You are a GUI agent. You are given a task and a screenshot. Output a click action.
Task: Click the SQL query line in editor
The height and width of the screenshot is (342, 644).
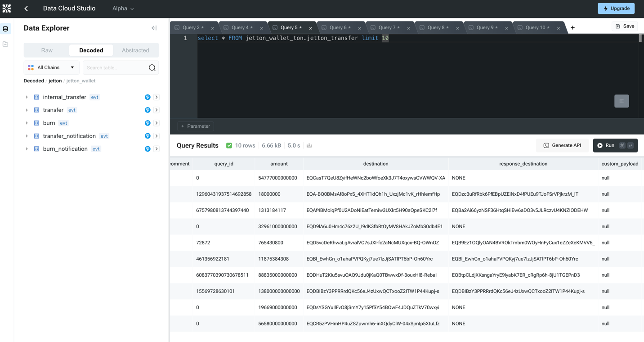(x=293, y=38)
